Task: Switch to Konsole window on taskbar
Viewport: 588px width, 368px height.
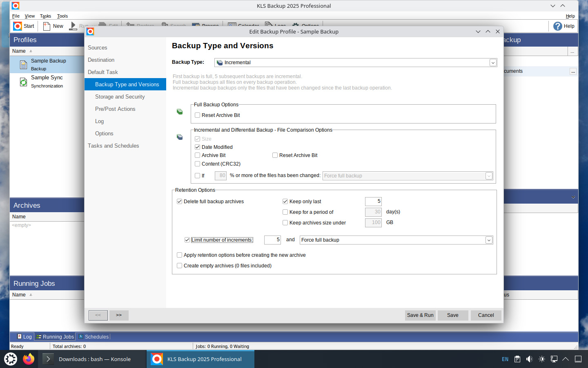Action: pyautogui.click(x=92, y=359)
